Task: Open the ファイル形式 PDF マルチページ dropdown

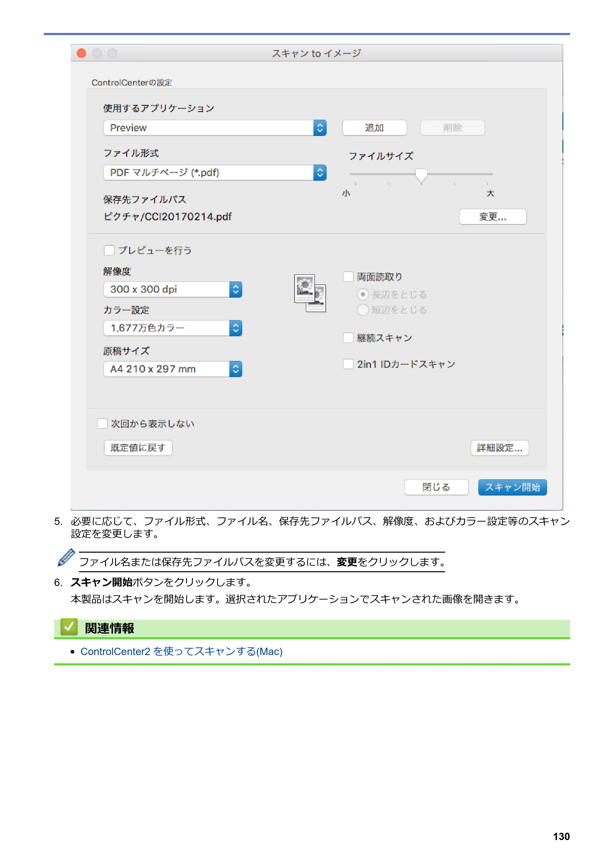Action: (215, 172)
